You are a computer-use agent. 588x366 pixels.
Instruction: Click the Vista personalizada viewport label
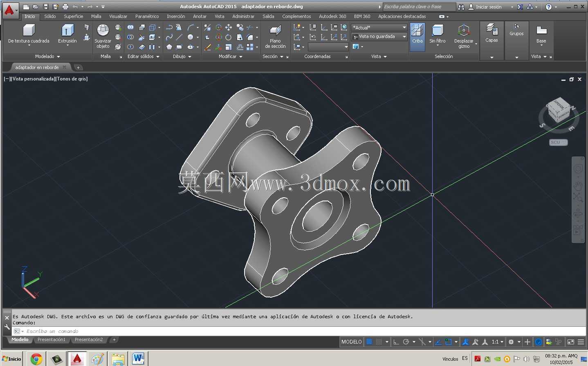point(33,78)
